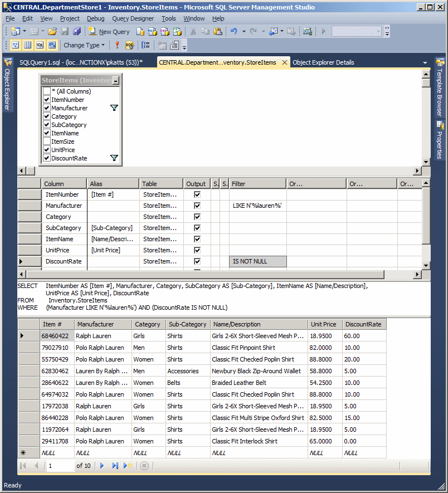
Task: Check the ItemSize column checkbox
Action: 47,141
